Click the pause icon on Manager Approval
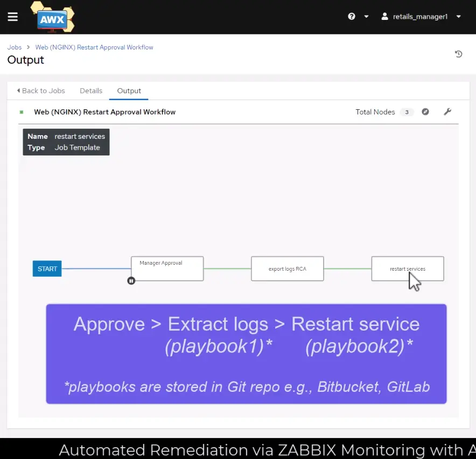Screen dimensions: 476x459 tap(131, 281)
